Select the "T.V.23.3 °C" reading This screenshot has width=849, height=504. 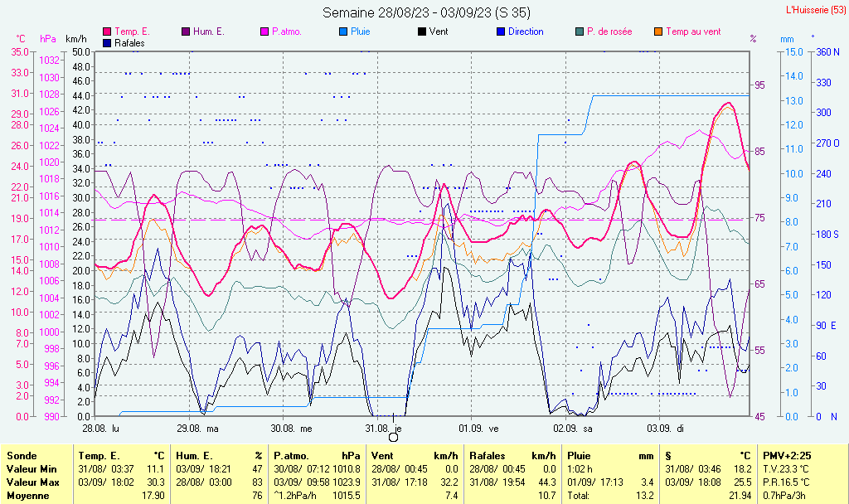coord(786,469)
